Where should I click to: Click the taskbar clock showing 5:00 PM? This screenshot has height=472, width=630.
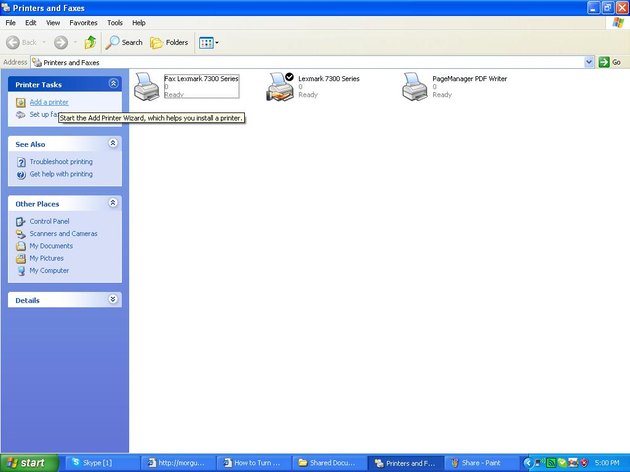point(607,463)
